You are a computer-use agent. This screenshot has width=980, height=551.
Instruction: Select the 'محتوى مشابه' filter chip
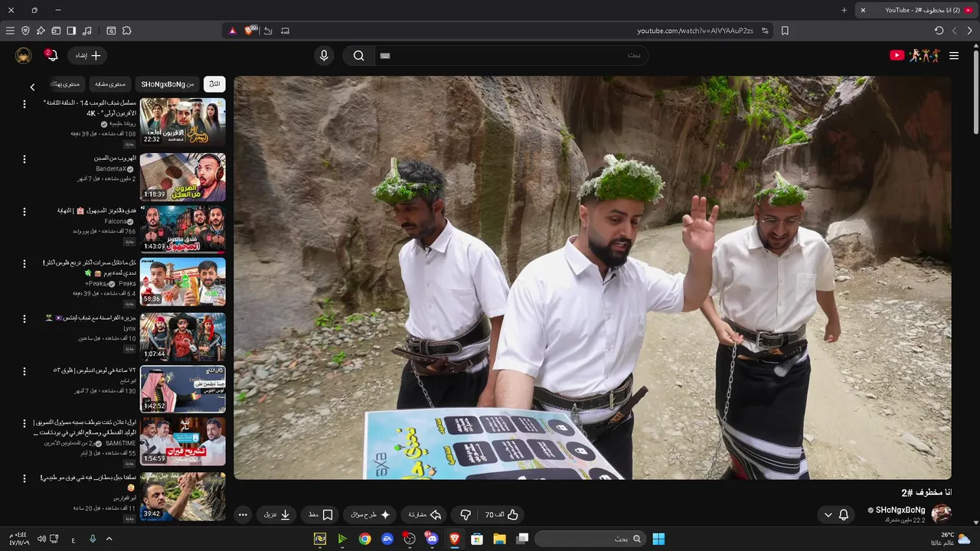[x=110, y=84]
